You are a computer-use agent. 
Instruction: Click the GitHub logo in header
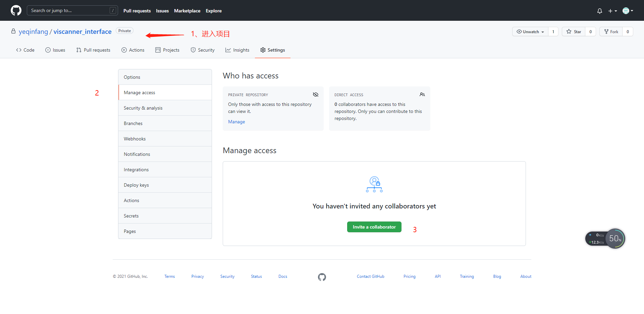(16, 10)
